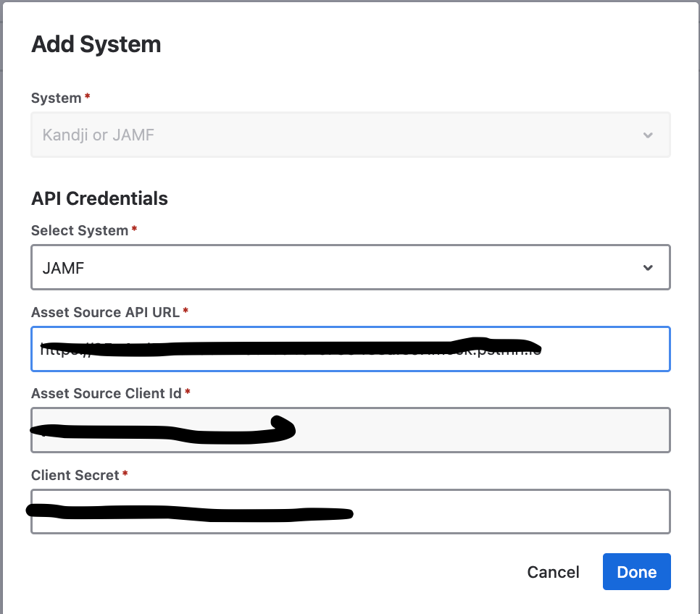This screenshot has width=700, height=614.
Task: Click the Asset Source Client Id label
Action: pyautogui.click(x=107, y=394)
